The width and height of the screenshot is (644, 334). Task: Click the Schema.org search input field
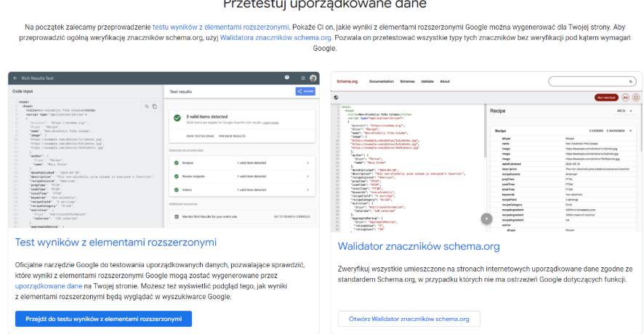tap(590, 81)
